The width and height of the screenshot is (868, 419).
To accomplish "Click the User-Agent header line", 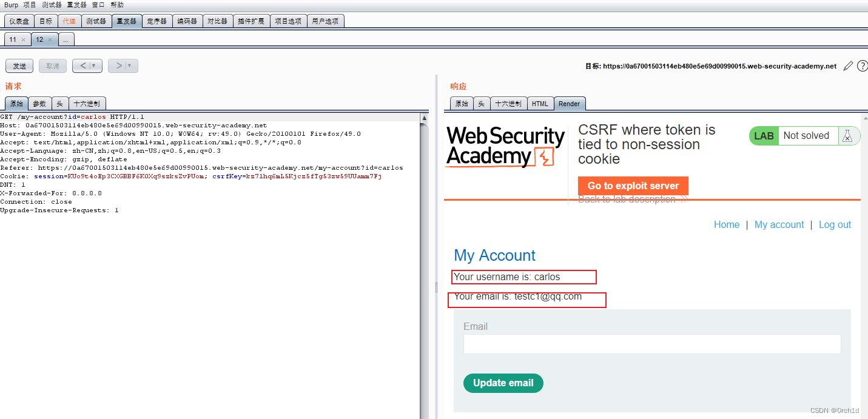I will pyautogui.click(x=180, y=134).
